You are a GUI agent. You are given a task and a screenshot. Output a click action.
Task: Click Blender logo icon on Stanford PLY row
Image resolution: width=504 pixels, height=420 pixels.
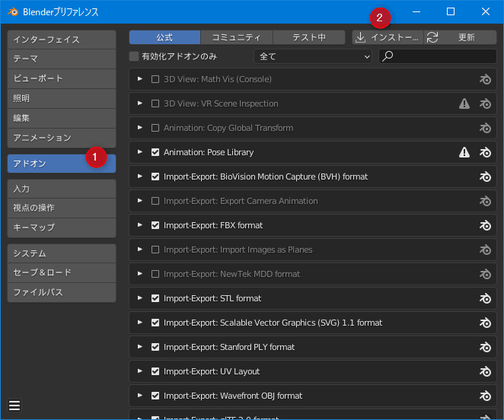coord(485,347)
